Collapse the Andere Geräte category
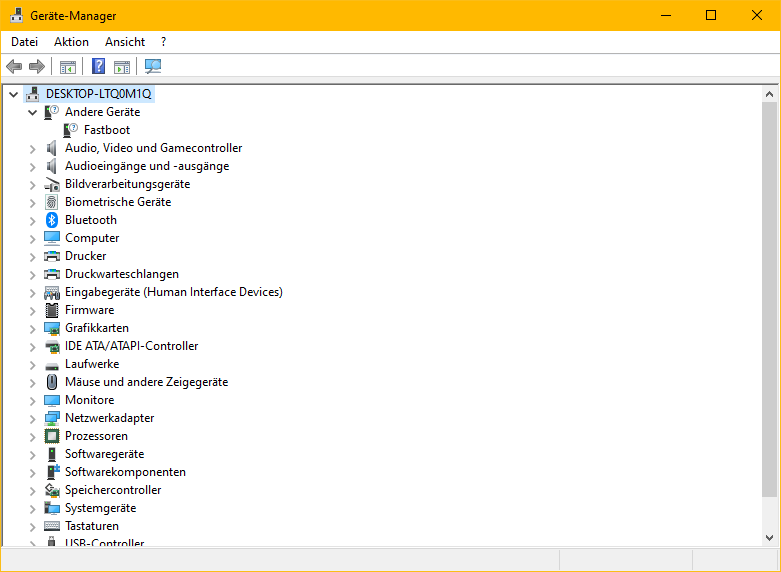The width and height of the screenshot is (781, 572). pos(32,112)
